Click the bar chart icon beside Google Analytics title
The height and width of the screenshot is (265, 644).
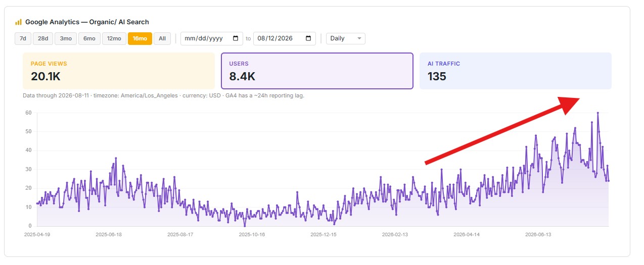point(18,22)
